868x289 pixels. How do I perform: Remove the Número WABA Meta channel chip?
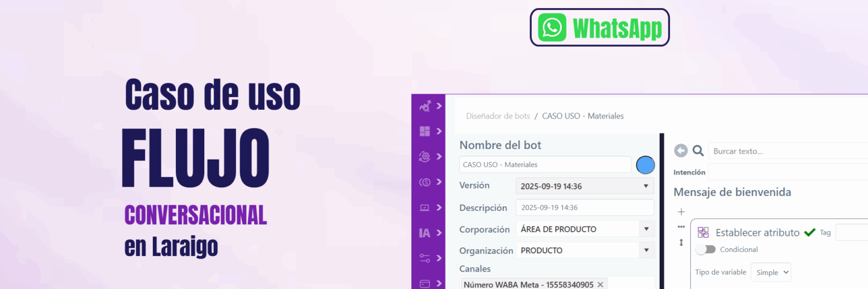tap(600, 284)
